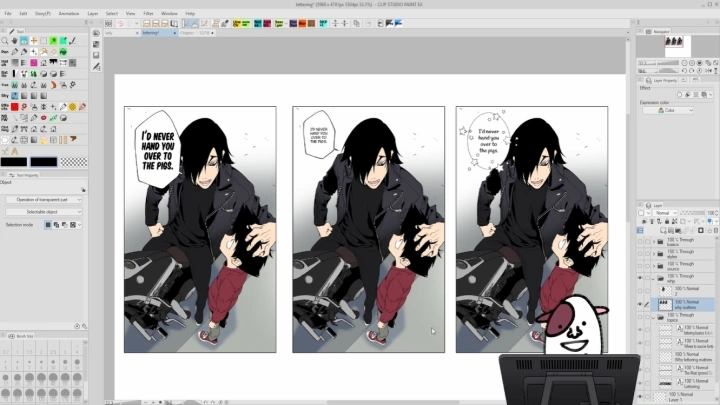The height and width of the screenshot is (405, 720).
Task: Toggle visibility of 'Layer 1'
Action: tap(640, 397)
